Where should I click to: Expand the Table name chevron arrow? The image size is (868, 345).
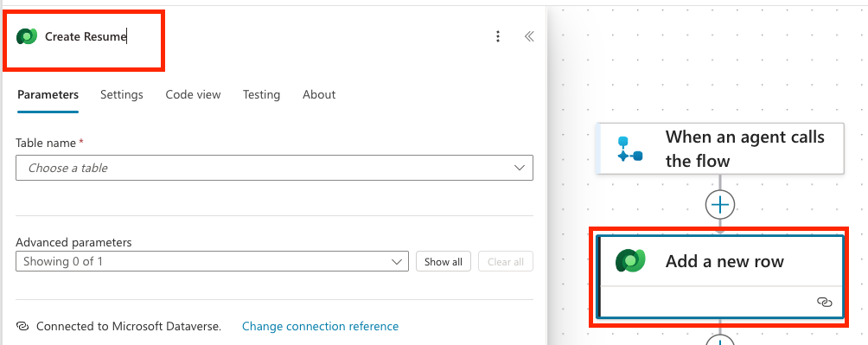coord(520,168)
